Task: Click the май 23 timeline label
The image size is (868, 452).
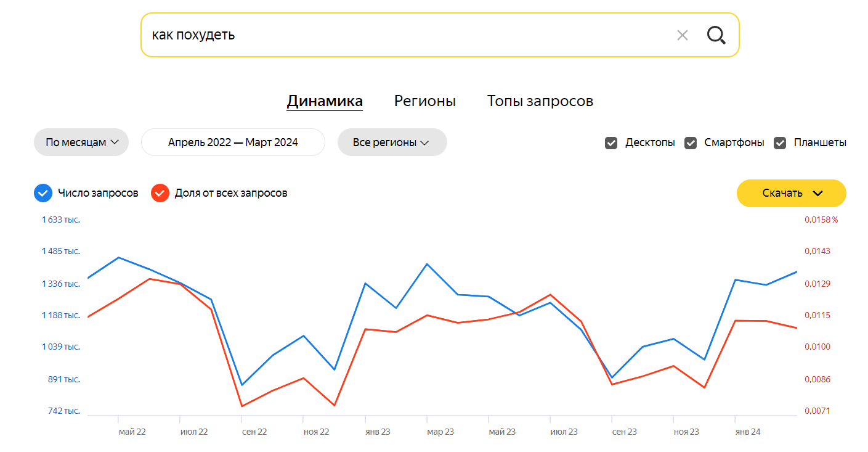Action: tap(502, 432)
